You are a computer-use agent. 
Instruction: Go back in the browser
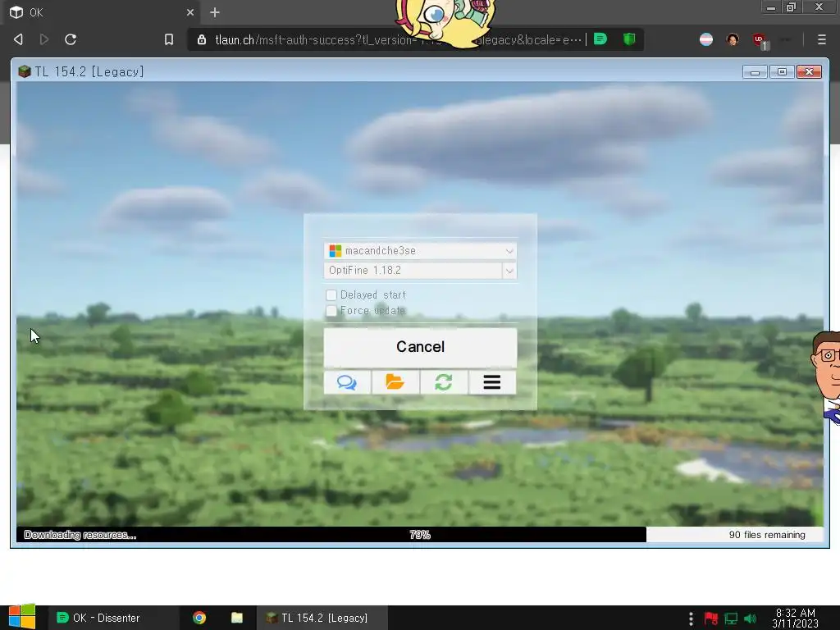point(18,39)
